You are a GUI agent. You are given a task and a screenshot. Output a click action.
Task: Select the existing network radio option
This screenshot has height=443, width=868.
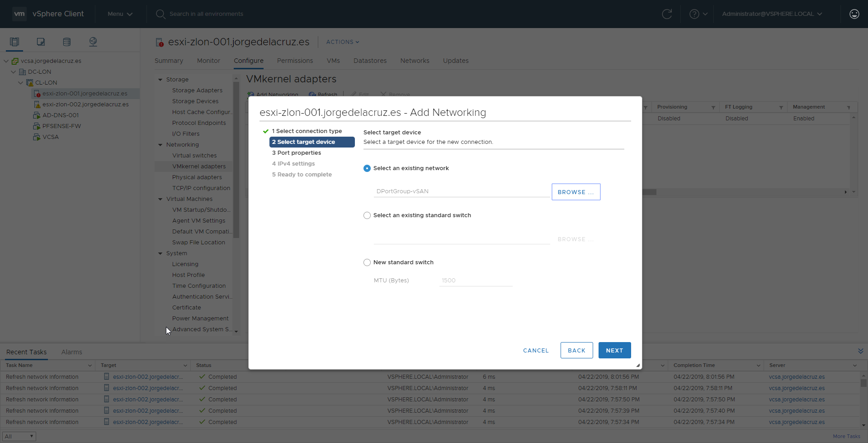tap(367, 168)
